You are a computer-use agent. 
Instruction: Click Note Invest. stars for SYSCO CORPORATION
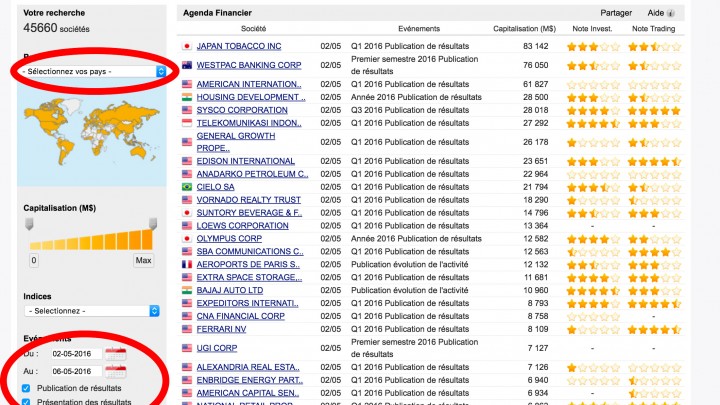click(593, 111)
